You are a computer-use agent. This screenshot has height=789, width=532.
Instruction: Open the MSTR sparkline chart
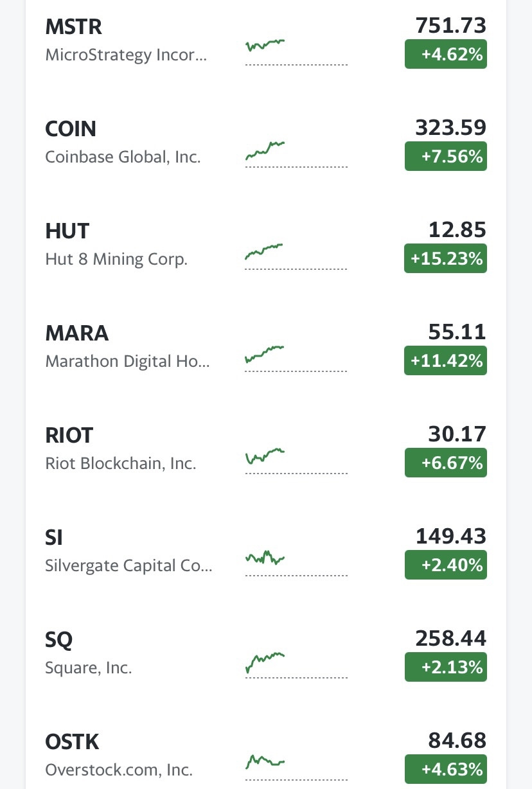[x=296, y=50]
